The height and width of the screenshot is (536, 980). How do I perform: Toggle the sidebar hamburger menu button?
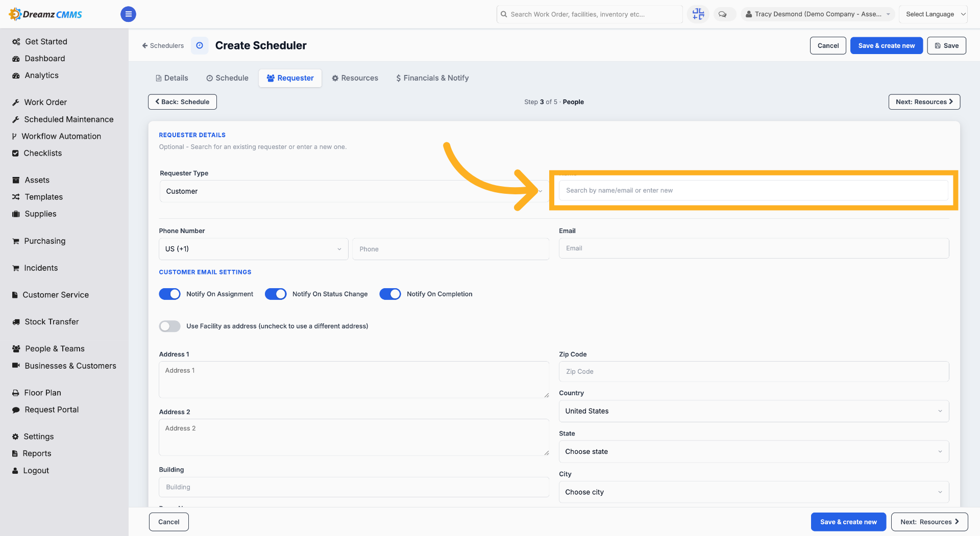128,14
